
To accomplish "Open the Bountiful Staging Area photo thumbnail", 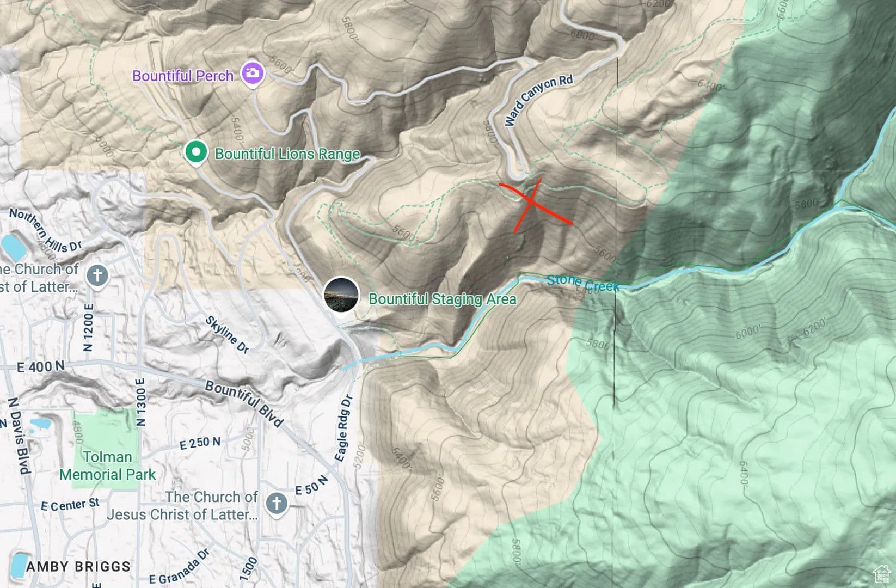I will pyautogui.click(x=341, y=295).
